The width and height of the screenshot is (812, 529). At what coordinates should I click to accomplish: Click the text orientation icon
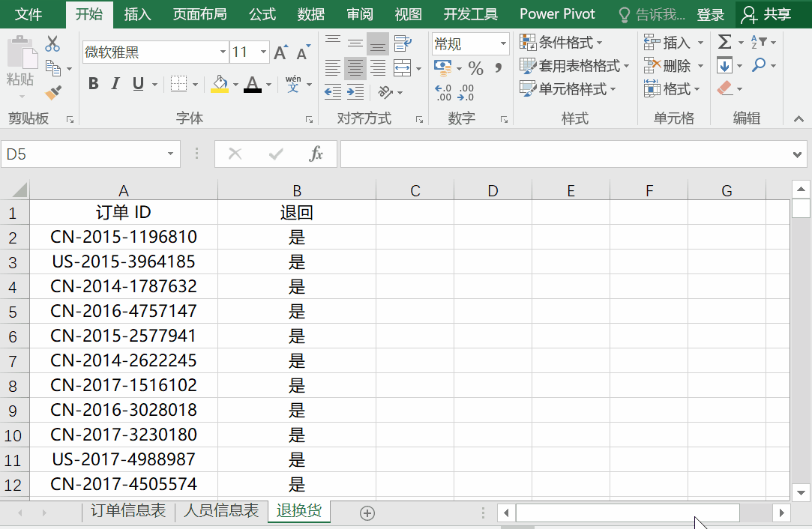[x=385, y=93]
